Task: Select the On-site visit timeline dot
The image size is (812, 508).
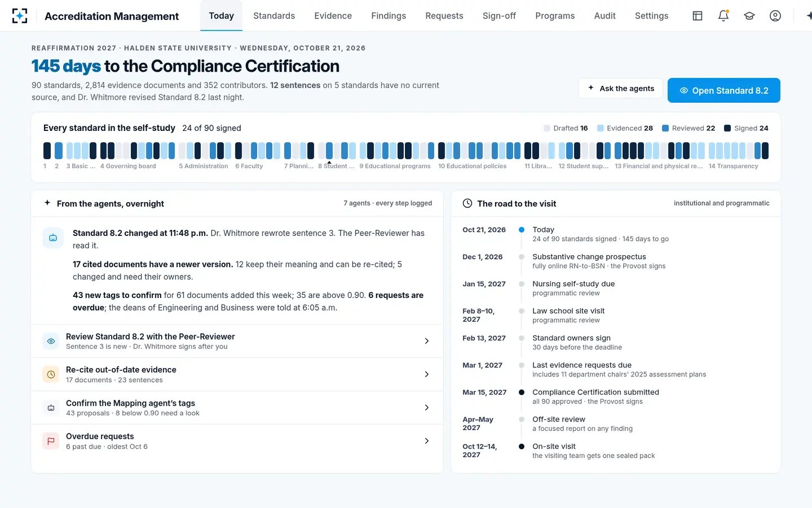Action: pyautogui.click(x=522, y=446)
